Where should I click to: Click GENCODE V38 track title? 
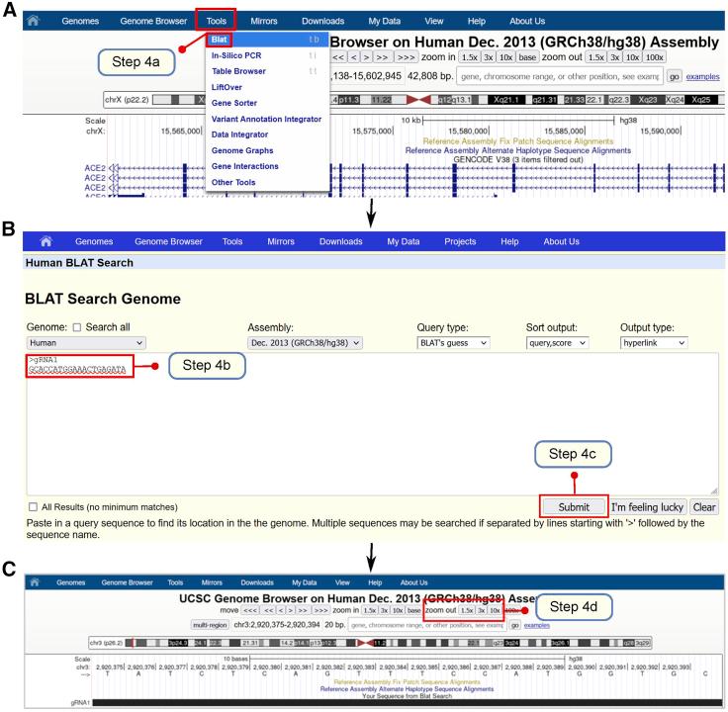(x=517, y=159)
